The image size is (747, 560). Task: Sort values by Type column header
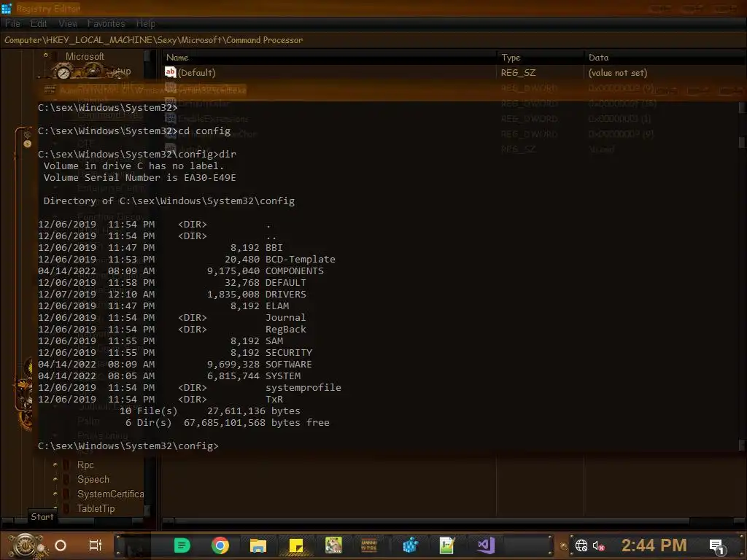point(541,57)
